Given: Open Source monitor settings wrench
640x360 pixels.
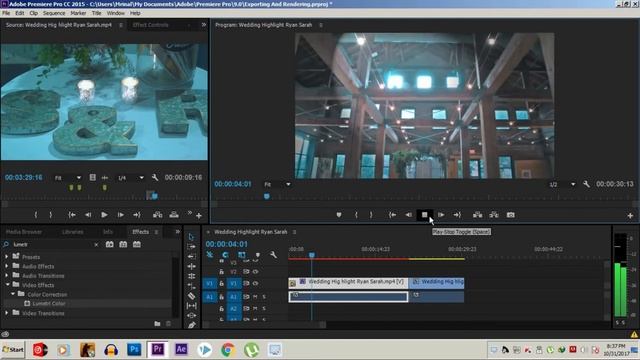Looking at the screenshot, I should (155, 178).
